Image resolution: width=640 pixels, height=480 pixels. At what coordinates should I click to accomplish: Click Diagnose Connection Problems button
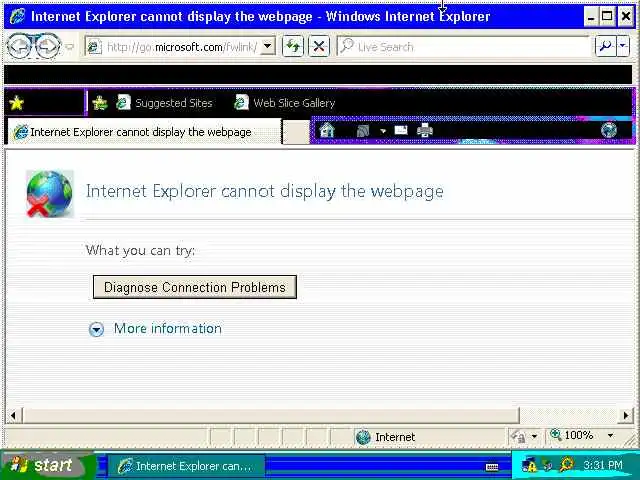pos(195,287)
